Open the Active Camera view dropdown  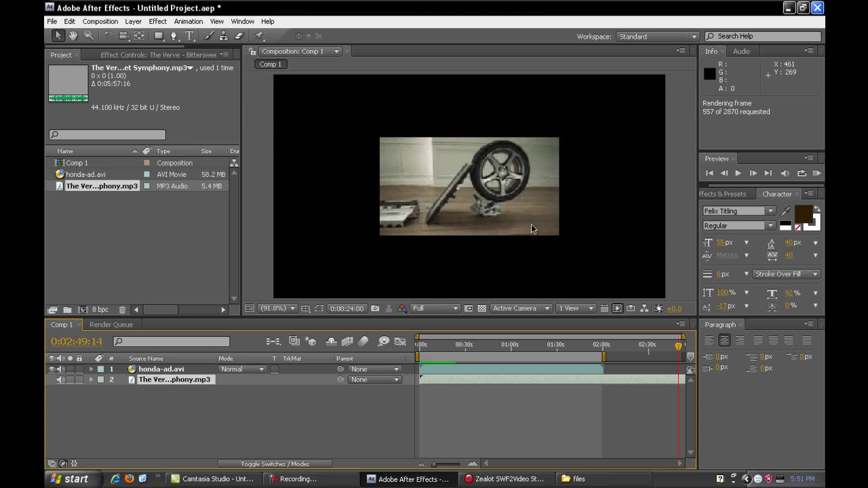521,308
